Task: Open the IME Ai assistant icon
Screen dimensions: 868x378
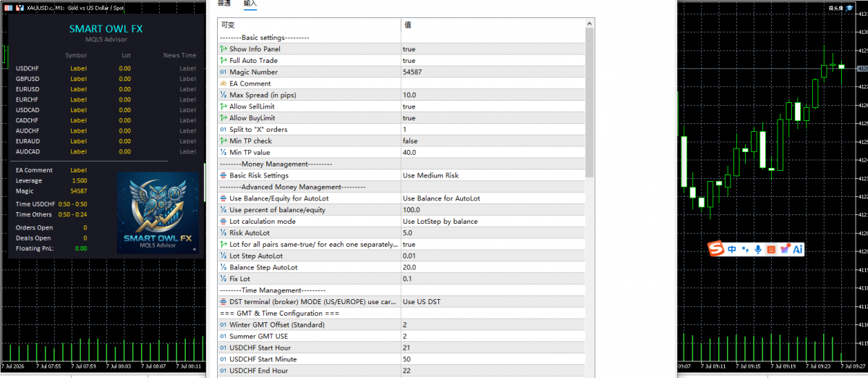Action: [x=798, y=249]
